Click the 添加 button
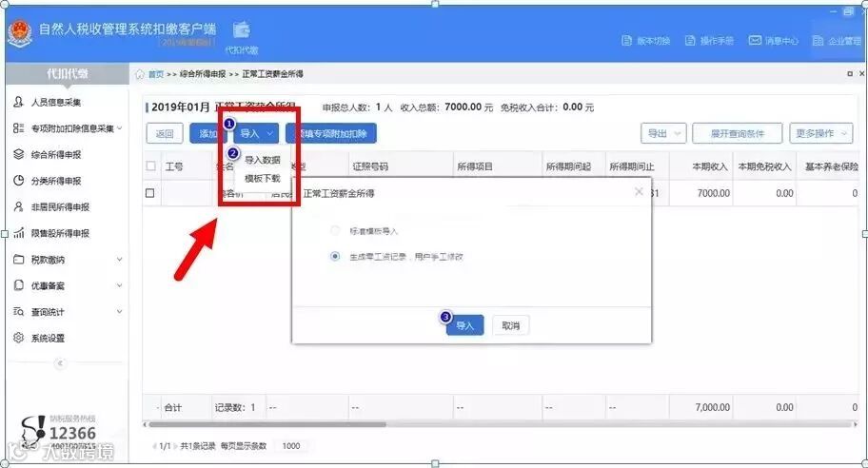 pos(207,133)
